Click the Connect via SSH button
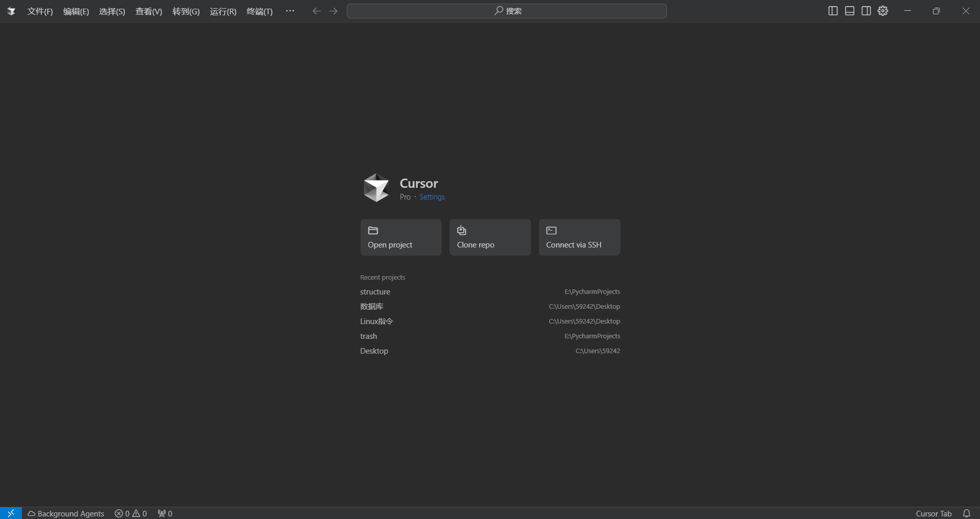Screen dimensions: 980x519 click(x=580, y=237)
